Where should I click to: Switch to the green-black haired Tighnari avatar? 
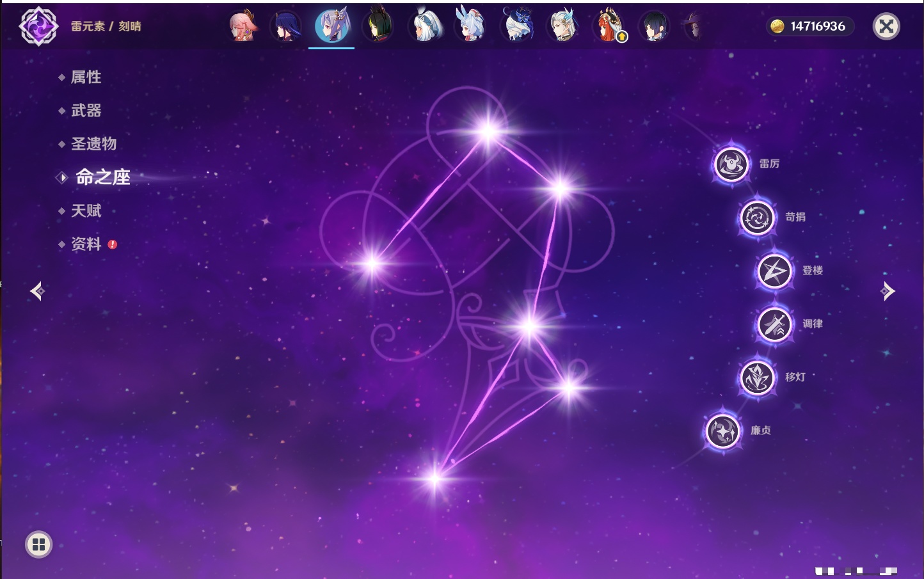pyautogui.click(x=378, y=26)
